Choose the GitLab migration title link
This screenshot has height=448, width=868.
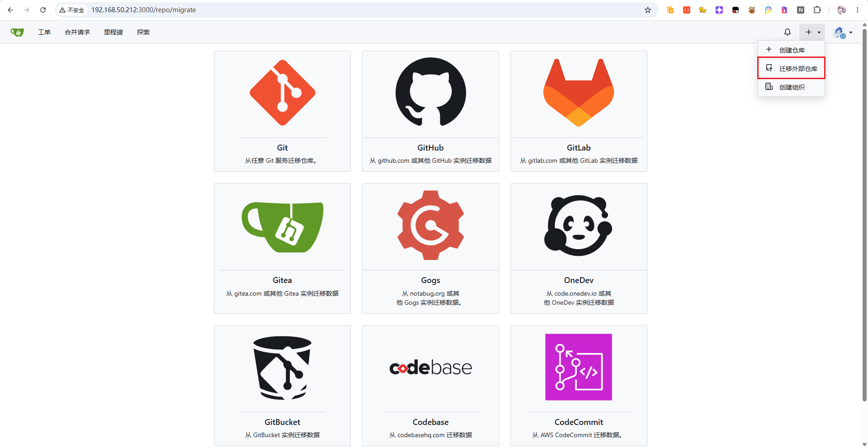pyautogui.click(x=579, y=148)
